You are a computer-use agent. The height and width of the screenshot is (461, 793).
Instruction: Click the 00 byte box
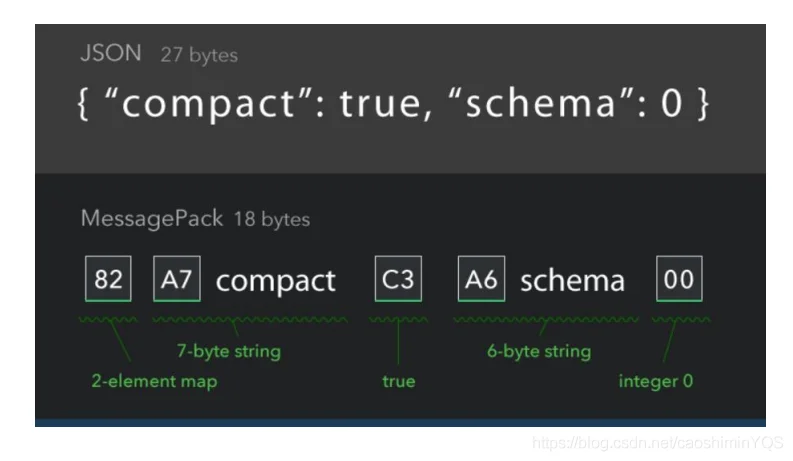pos(679,279)
